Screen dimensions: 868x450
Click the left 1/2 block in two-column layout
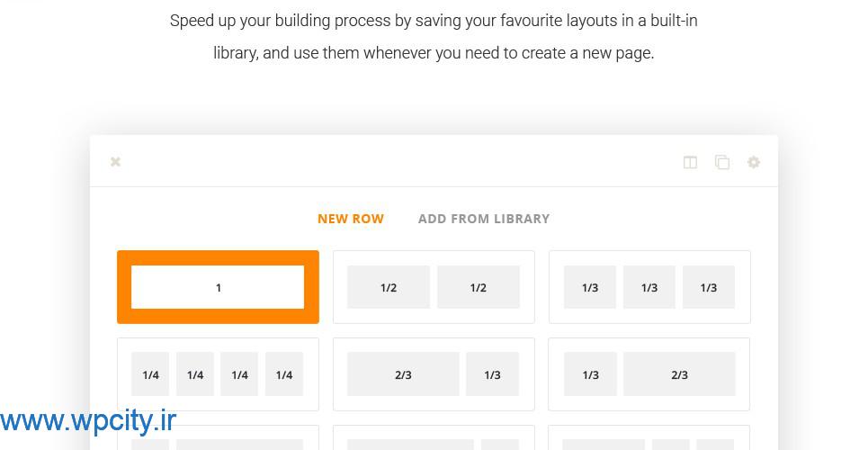pos(389,287)
